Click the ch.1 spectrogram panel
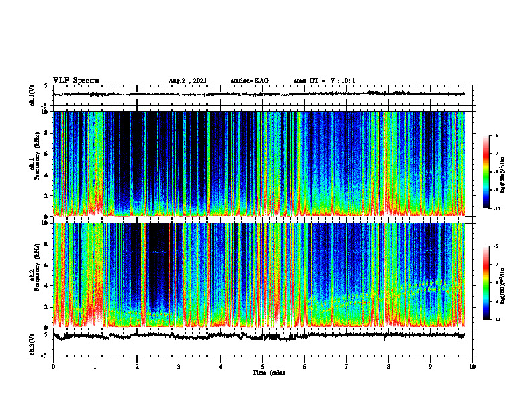532x411 pixels. click(x=259, y=164)
